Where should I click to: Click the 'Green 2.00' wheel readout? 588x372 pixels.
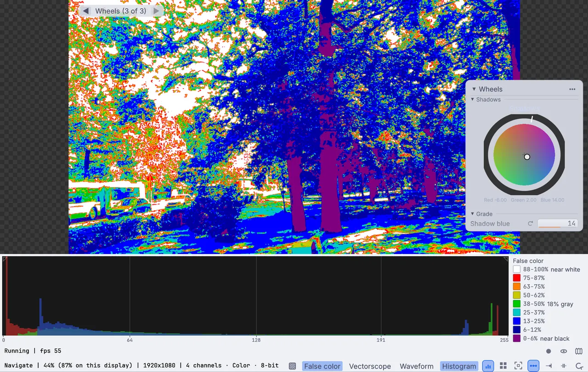[523, 200]
